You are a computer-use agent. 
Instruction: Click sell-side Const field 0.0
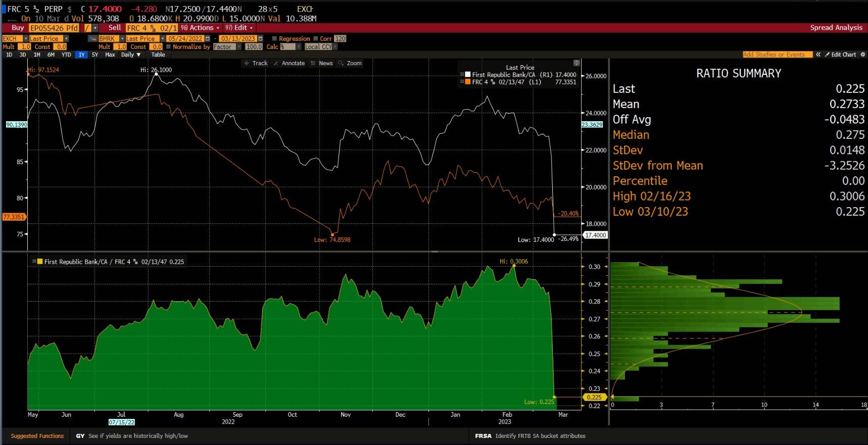pyautogui.click(x=157, y=46)
